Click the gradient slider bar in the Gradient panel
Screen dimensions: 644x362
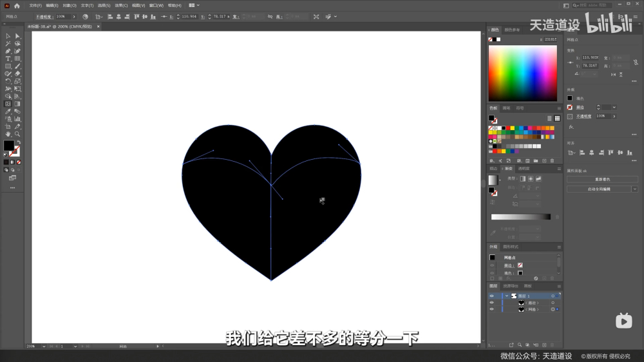521,217
